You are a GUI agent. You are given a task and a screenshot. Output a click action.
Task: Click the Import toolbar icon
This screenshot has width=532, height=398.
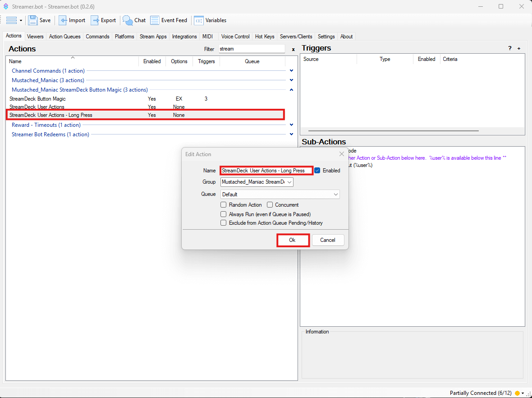(x=63, y=20)
